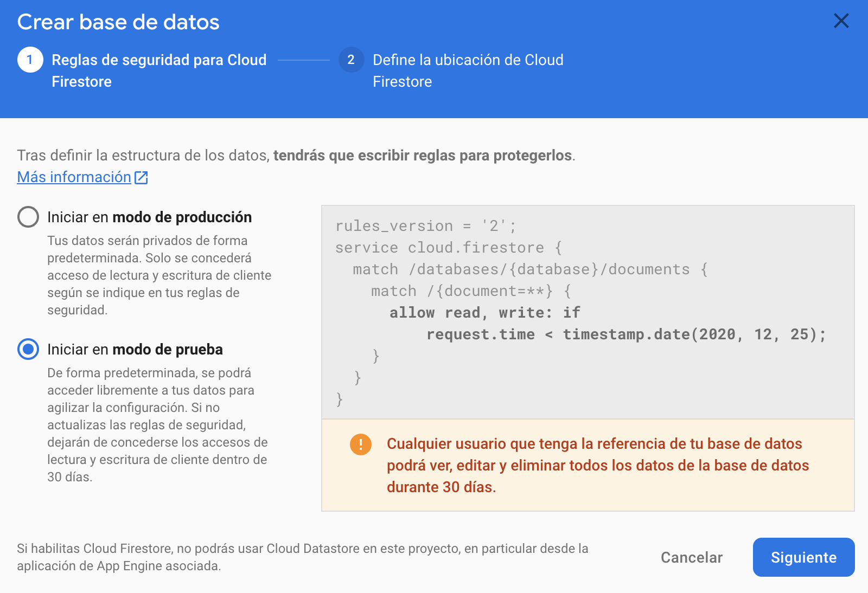Click the Iniciar en modo de prueba label
This screenshot has height=593, width=868.
(135, 350)
